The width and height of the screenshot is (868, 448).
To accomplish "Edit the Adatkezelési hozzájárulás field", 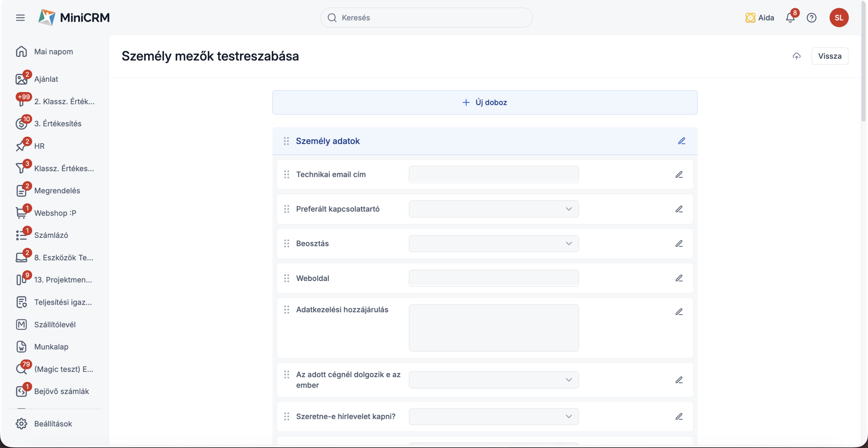I will (679, 312).
